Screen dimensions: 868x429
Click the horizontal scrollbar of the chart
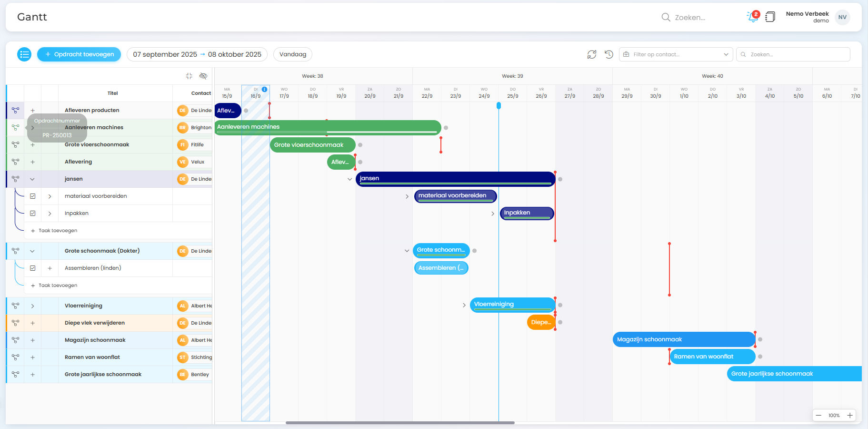point(400,423)
